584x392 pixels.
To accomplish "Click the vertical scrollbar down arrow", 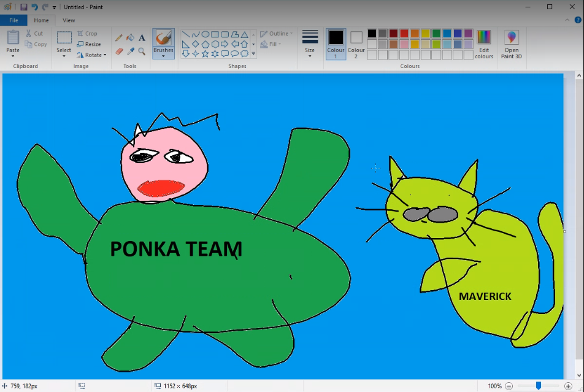I will pyautogui.click(x=579, y=375).
